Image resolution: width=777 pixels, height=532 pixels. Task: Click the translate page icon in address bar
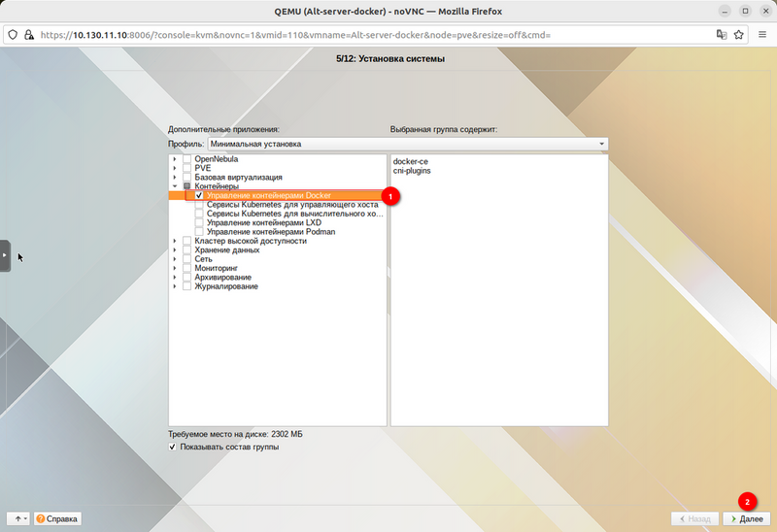pos(721,34)
